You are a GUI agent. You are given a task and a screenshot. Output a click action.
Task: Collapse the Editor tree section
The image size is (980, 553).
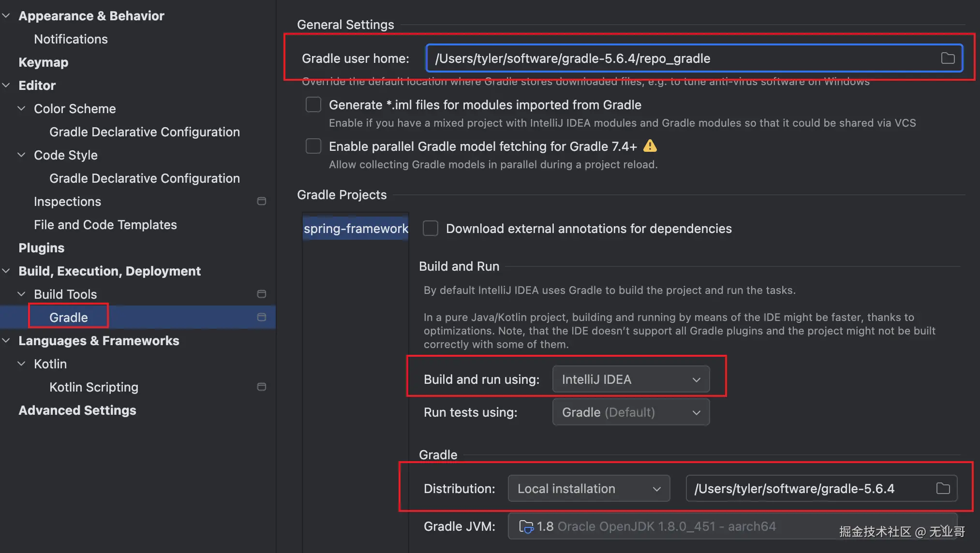point(6,86)
